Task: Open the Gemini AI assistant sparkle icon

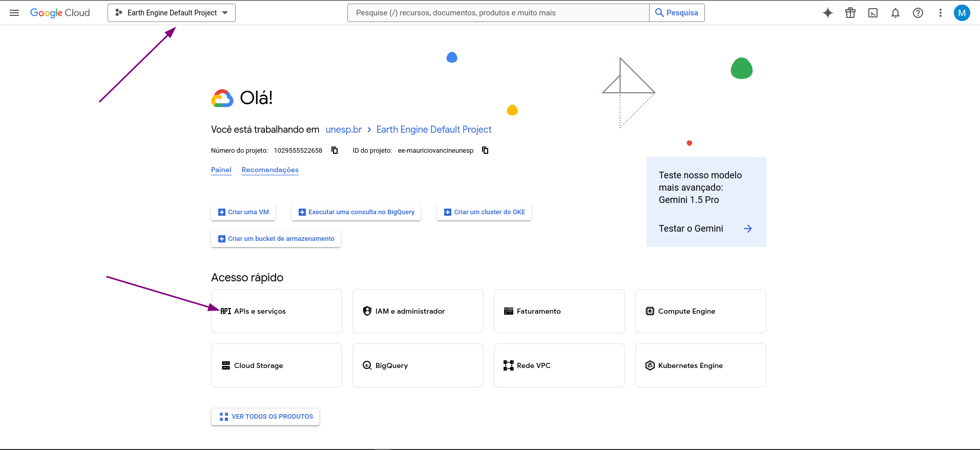Action: coord(828,13)
